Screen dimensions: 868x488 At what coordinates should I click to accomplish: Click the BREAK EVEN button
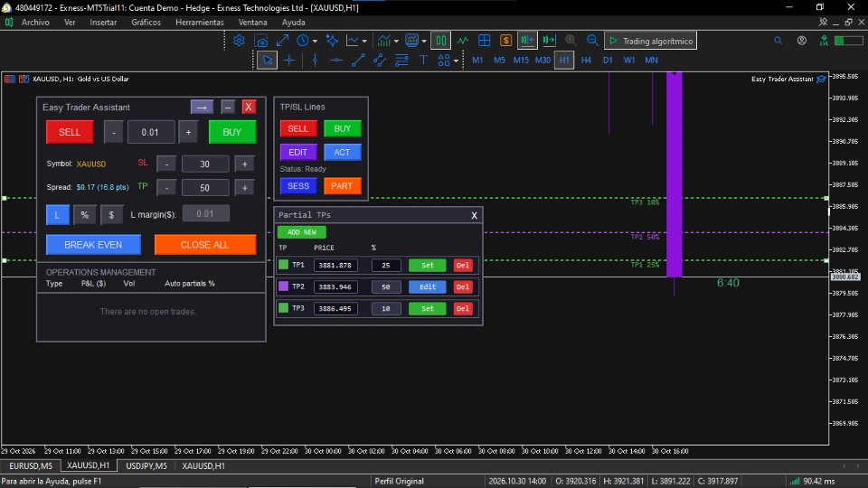pyautogui.click(x=93, y=245)
